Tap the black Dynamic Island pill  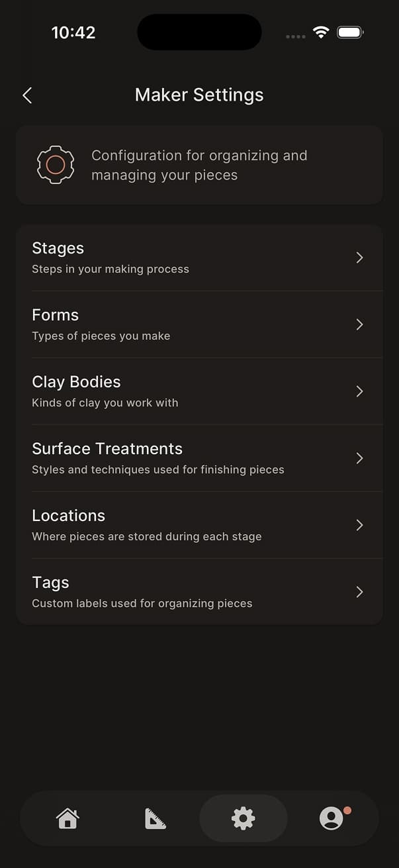point(199,32)
